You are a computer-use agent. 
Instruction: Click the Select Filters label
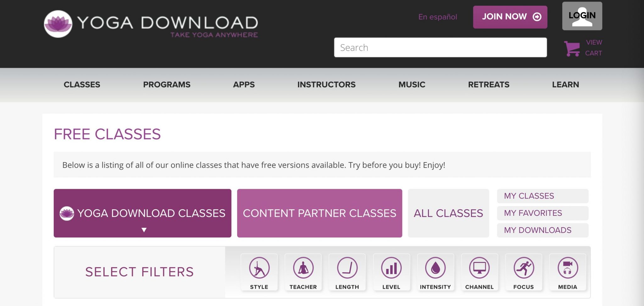point(139,272)
